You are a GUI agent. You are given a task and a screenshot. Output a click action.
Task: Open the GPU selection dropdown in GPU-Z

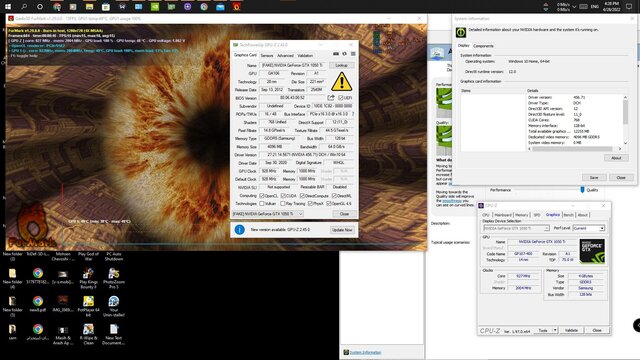[268, 214]
